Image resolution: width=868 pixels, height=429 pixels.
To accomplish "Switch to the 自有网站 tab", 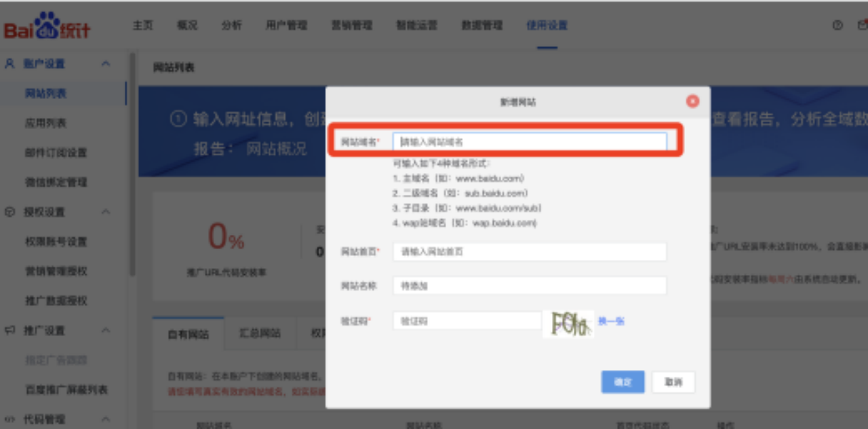I will [188, 334].
